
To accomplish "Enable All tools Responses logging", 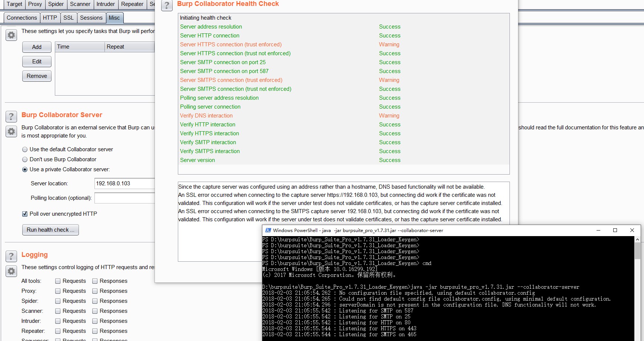I will [x=95, y=281].
